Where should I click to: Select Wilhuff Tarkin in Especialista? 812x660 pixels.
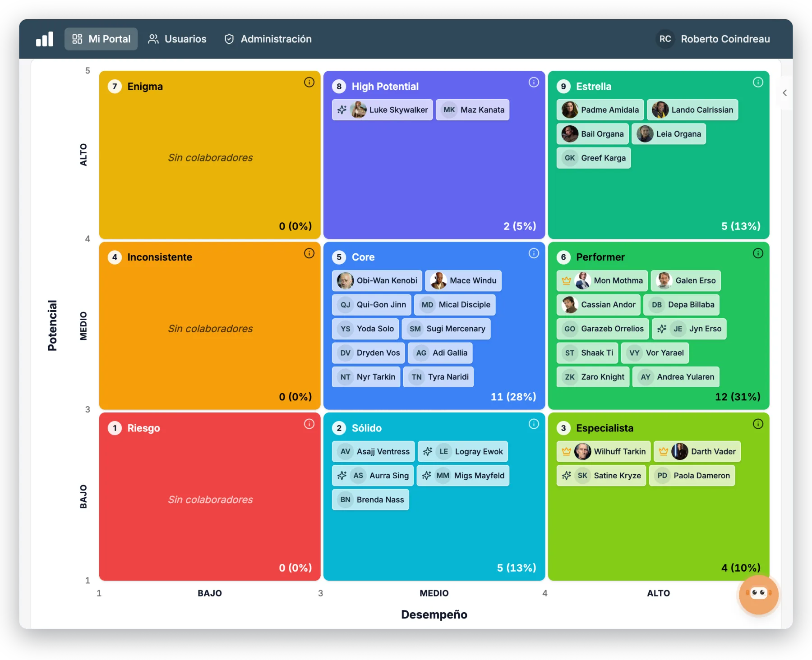click(604, 451)
